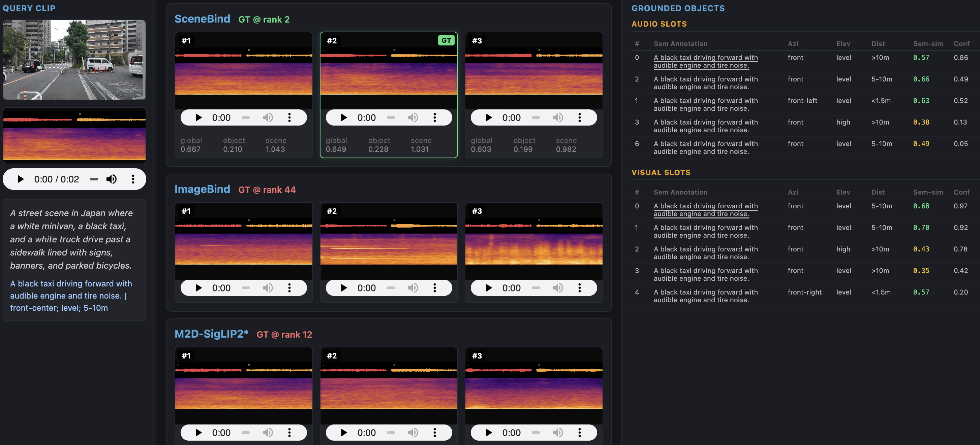Toggle volume on ImageBind result #1

268,288
